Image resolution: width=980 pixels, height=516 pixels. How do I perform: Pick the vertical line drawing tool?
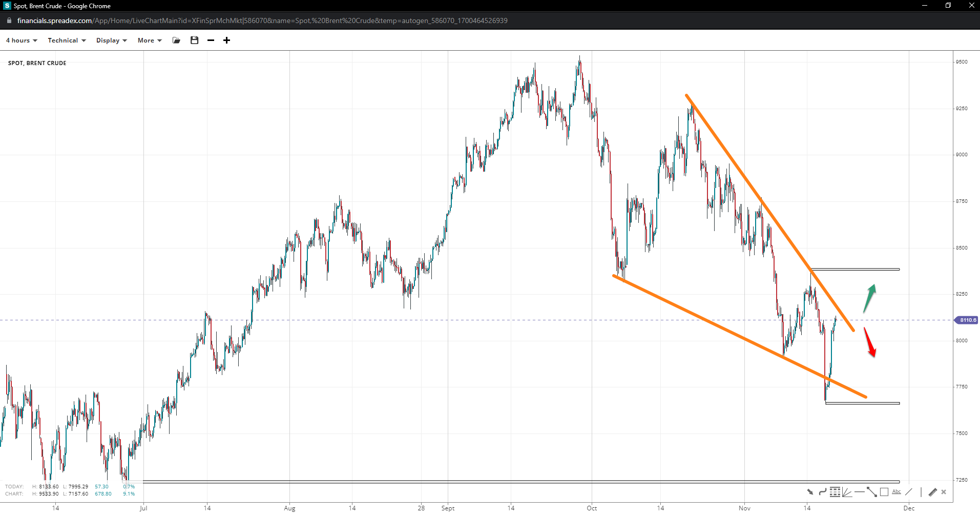tap(921, 492)
